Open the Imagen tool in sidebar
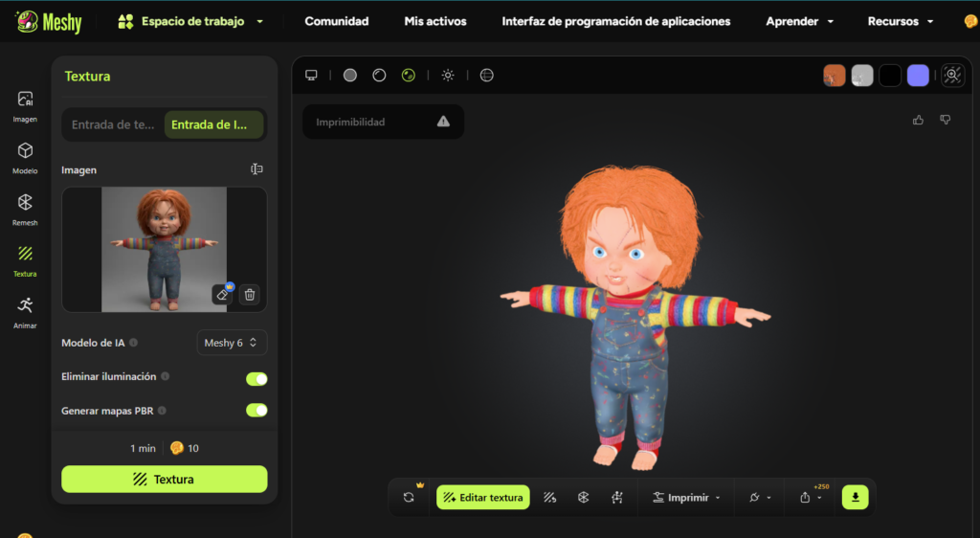 pos(25,106)
